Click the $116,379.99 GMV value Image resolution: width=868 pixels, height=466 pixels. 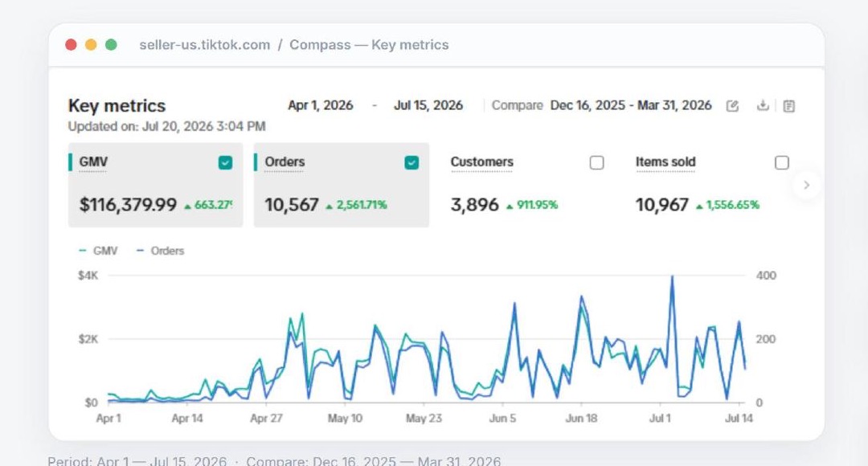point(128,205)
